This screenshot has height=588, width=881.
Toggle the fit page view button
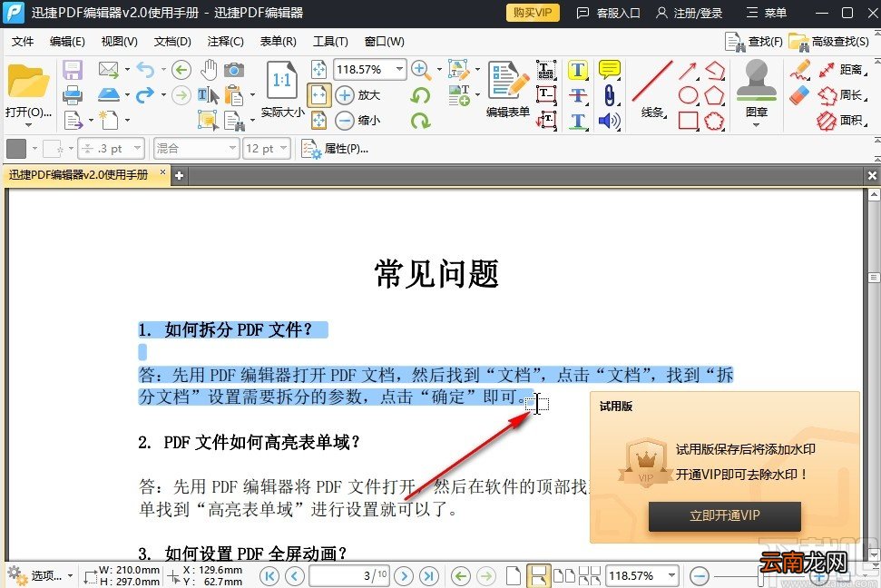click(318, 70)
